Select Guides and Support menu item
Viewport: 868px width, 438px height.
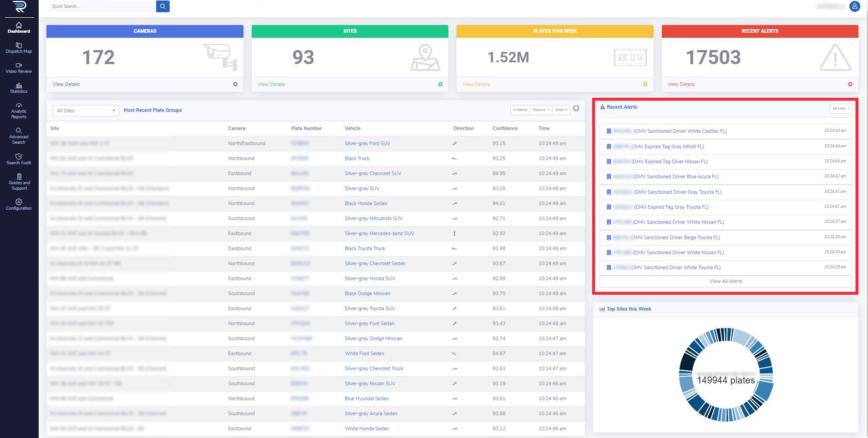(x=19, y=182)
